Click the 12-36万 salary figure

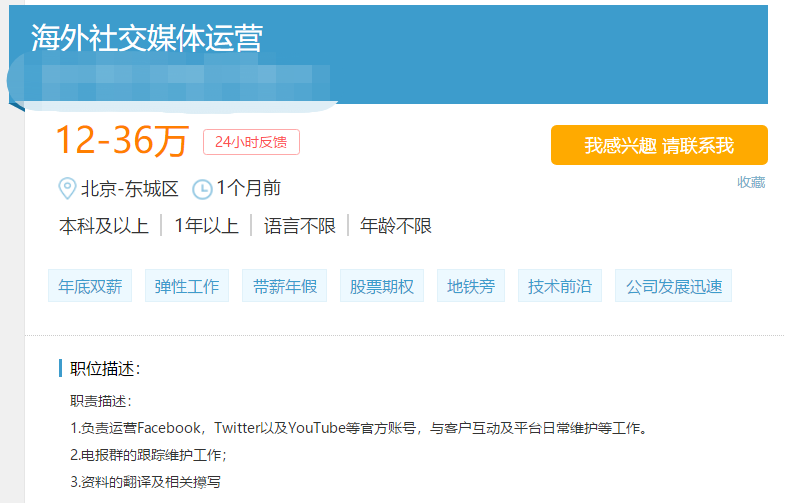121,142
